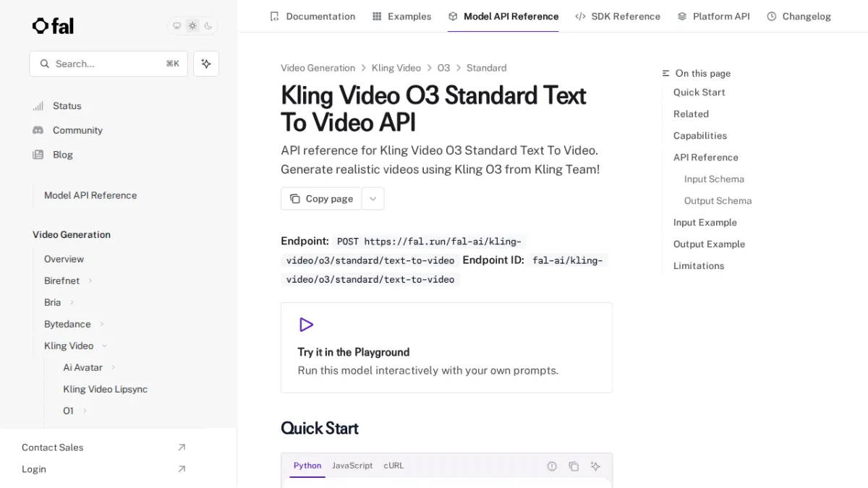The image size is (868, 488).
Task: Click the Kling Video breadcrumb
Action: (396, 68)
